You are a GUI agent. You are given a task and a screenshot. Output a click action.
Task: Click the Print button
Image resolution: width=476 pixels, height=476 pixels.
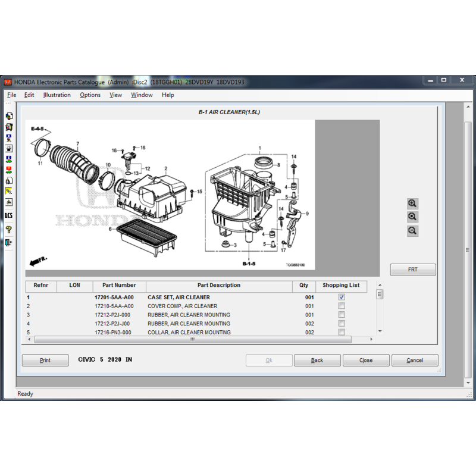tap(45, 360)
